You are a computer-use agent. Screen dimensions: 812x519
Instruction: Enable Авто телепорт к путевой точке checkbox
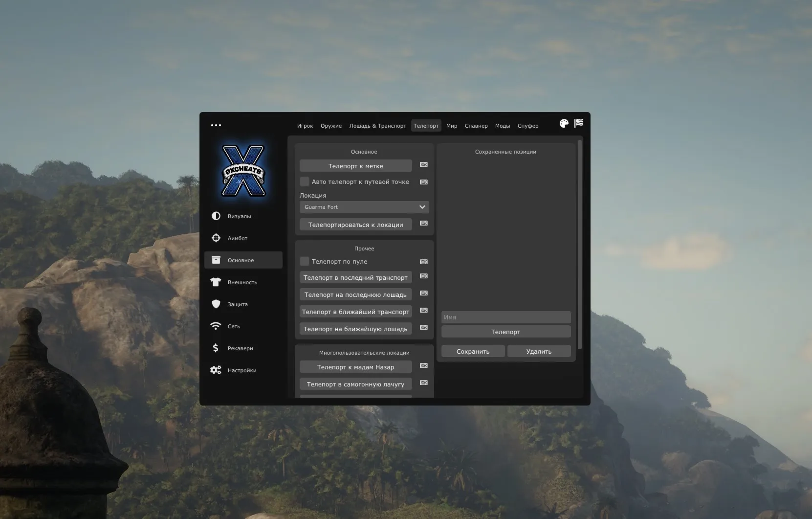point(305,181)
